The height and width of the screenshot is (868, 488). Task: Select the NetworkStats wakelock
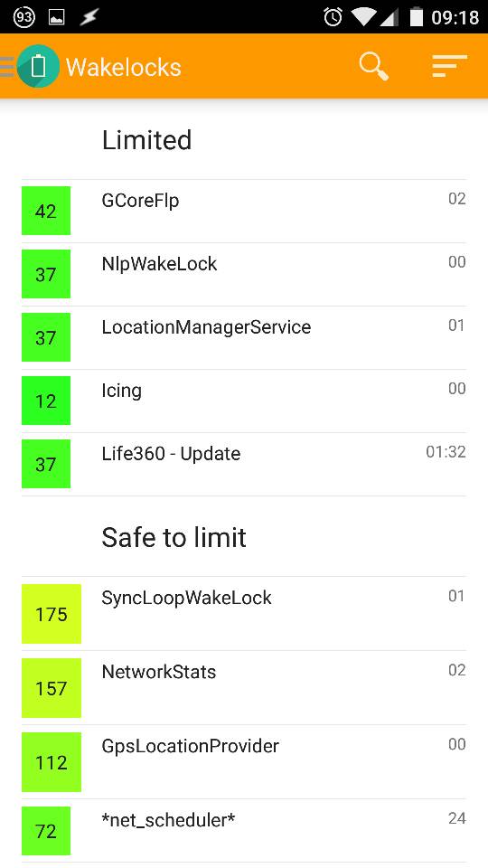click(x=244, y=687)
